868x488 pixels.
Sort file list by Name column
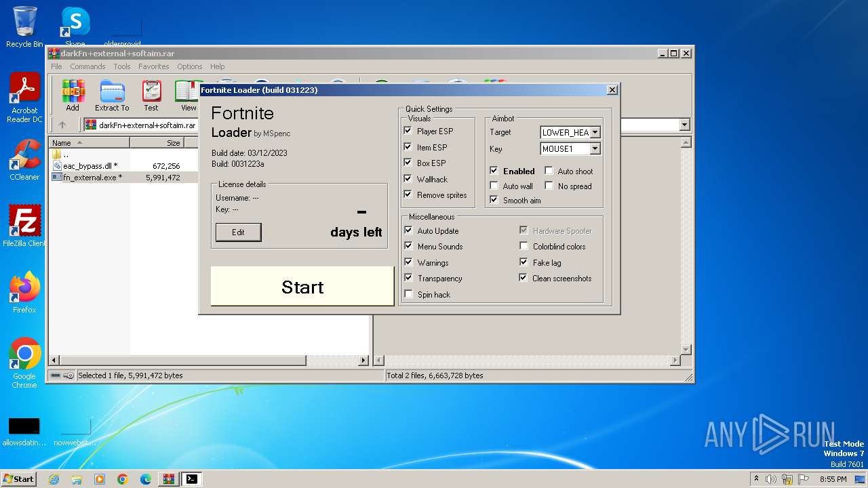(x=89, y=143)
